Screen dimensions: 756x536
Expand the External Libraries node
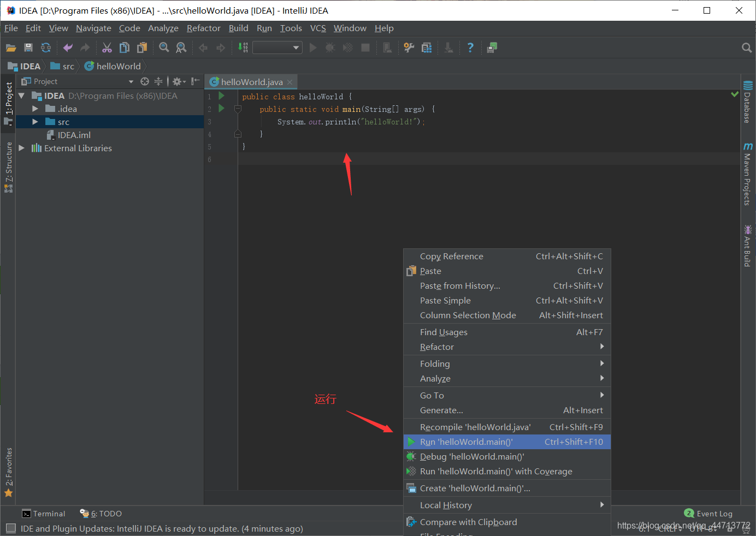point(22,148)
